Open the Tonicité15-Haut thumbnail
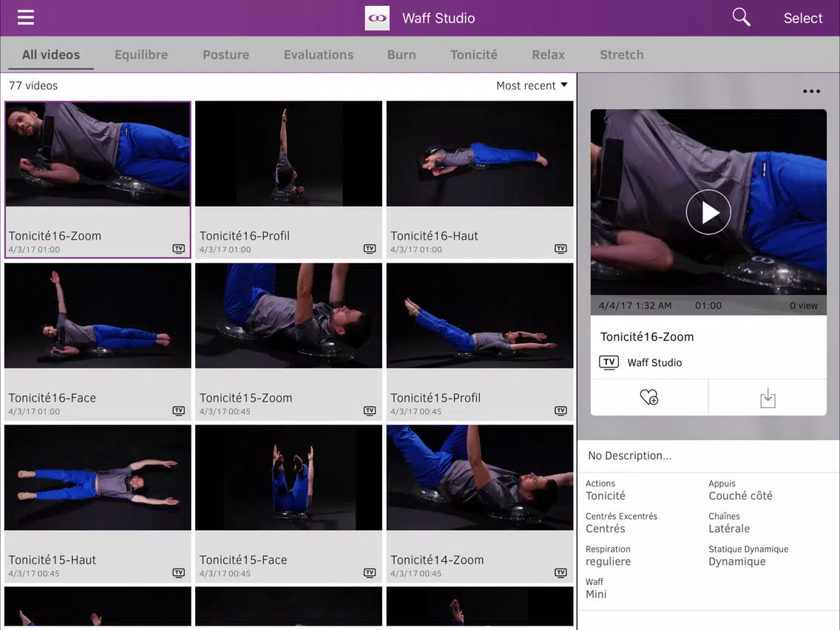Viewport: 840px width, 630px height. point(98,478)
